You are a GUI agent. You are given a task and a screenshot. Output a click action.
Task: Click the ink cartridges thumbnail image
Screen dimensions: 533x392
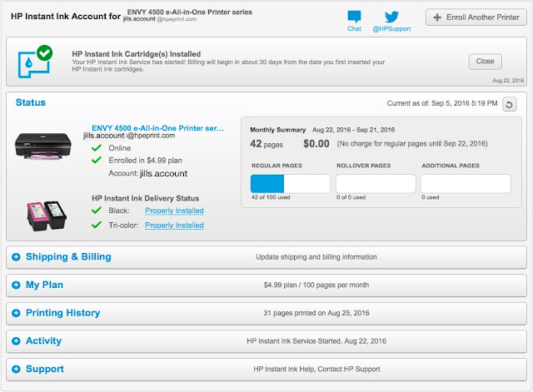tap(47, 216)
